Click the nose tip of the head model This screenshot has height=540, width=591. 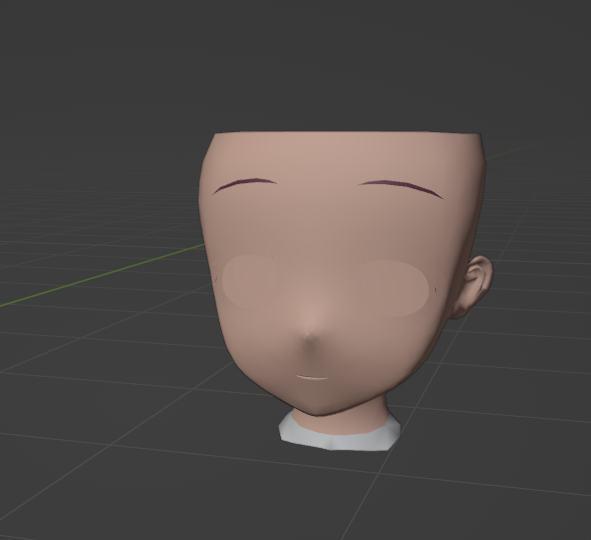point(308,334)
